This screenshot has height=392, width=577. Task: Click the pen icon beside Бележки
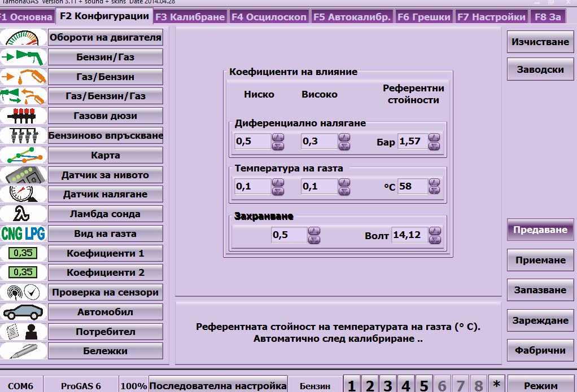(x=23, y=351)
